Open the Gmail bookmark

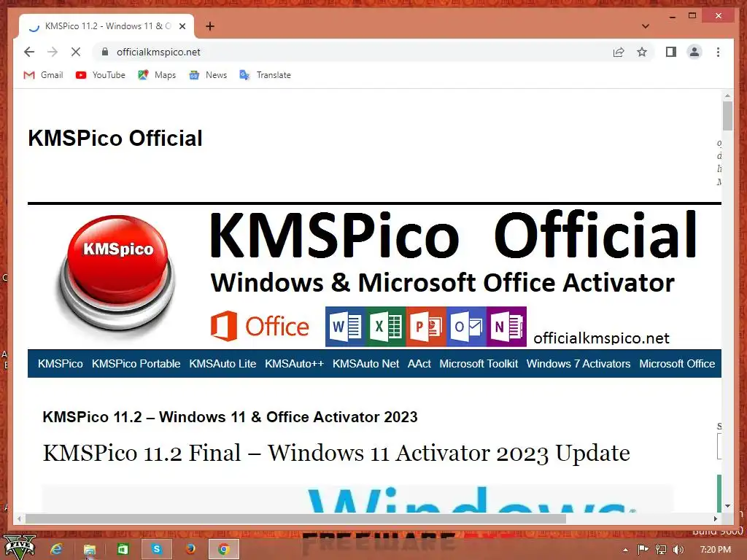[x=43, y=75]
